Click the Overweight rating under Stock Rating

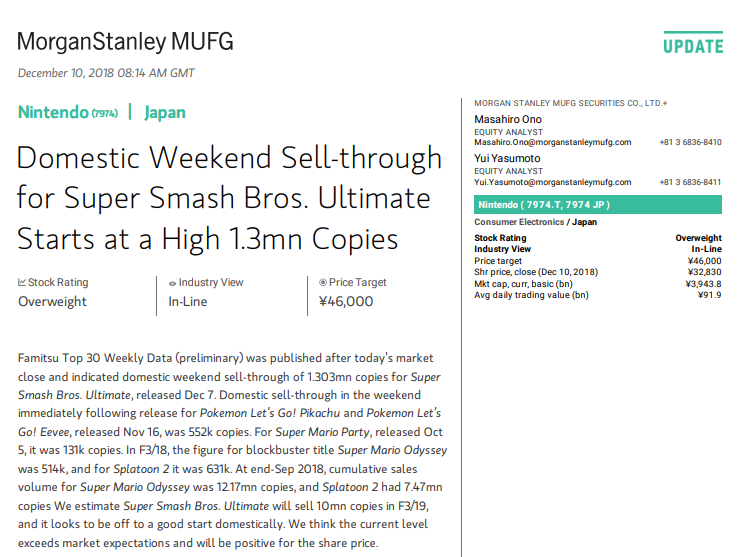click(x=52, y=302)
